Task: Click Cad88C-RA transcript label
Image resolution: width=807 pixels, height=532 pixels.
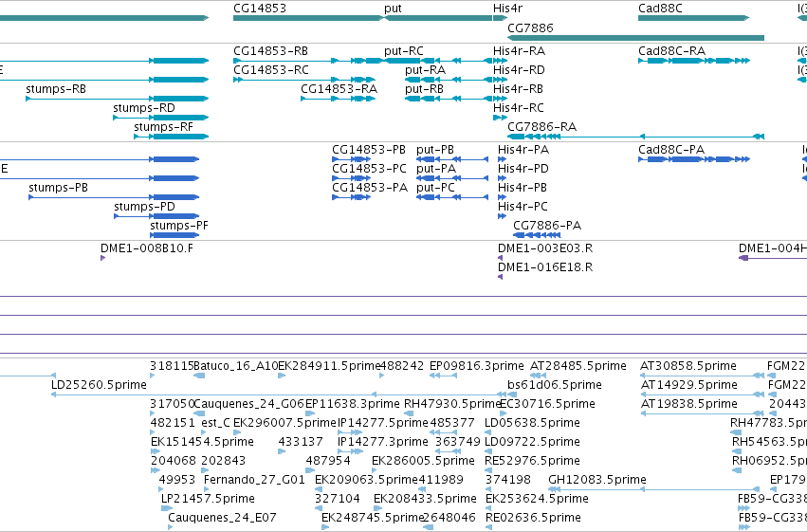Action: (671, 51)
